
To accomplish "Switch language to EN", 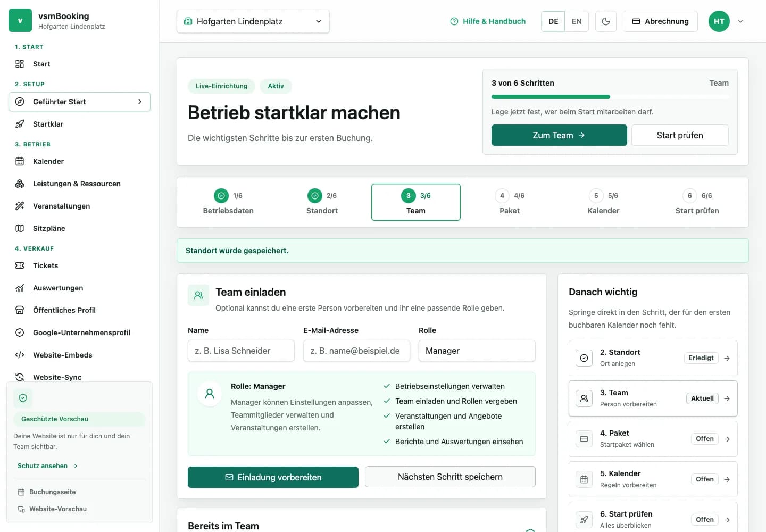I will point(577,21).
